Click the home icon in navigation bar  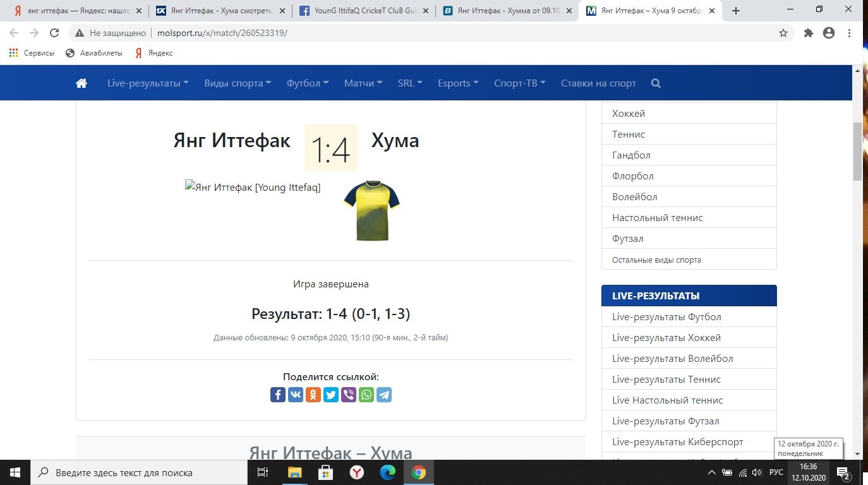[x=81, y=83]
